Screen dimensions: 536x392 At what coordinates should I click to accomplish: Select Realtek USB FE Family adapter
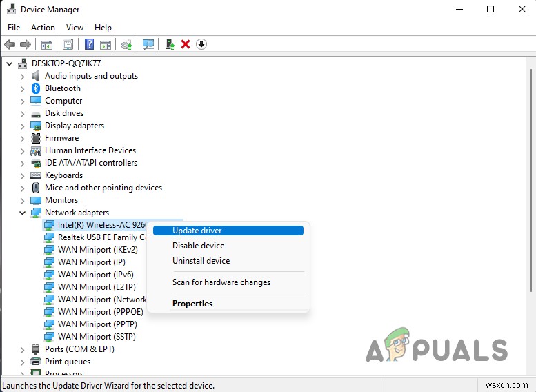coord(102,237)
